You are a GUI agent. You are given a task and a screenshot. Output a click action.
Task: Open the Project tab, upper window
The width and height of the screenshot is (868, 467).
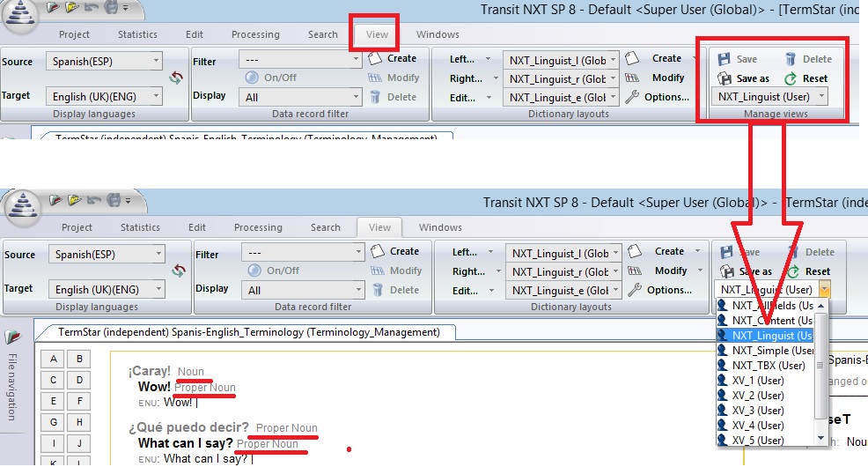pos(74,34)
